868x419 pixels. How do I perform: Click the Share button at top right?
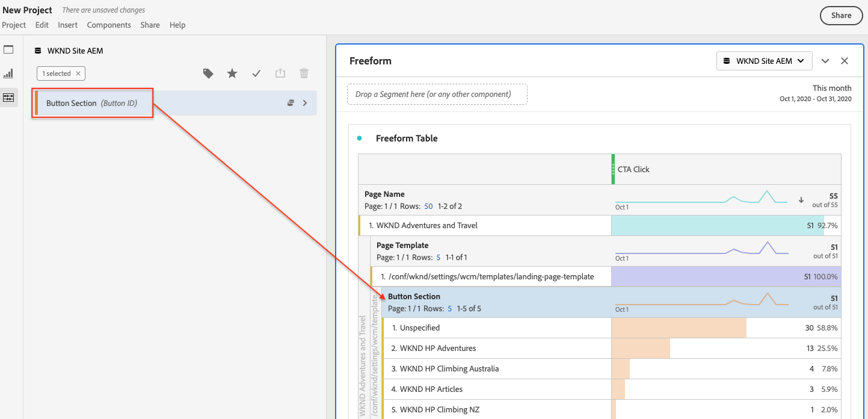[841, 16]
